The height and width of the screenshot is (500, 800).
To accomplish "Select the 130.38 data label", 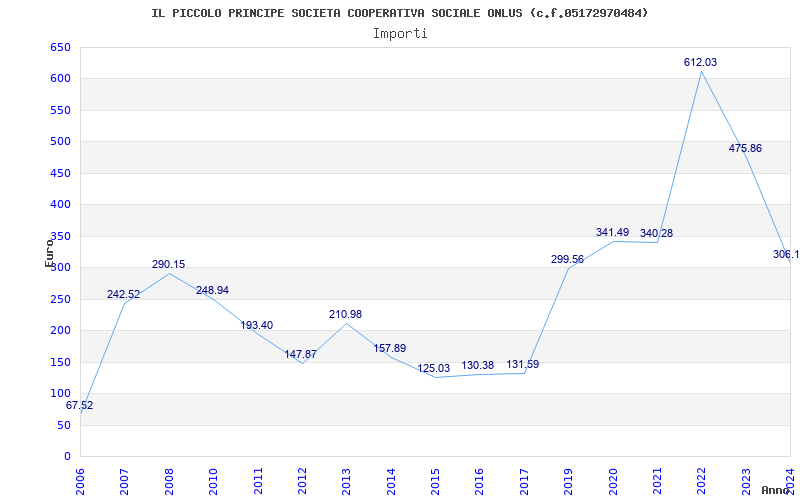I will 478,366.
